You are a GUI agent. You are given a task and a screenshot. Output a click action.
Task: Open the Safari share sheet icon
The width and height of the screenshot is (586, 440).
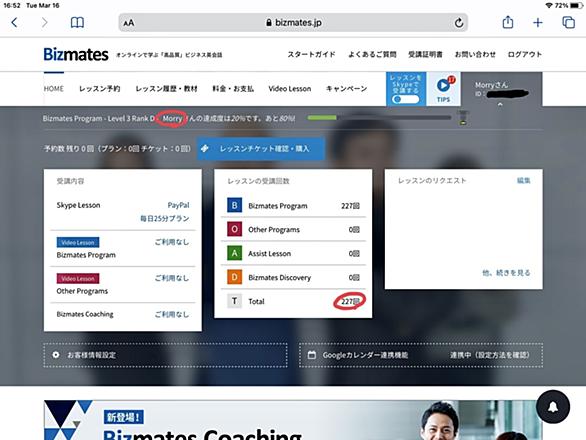508,22
